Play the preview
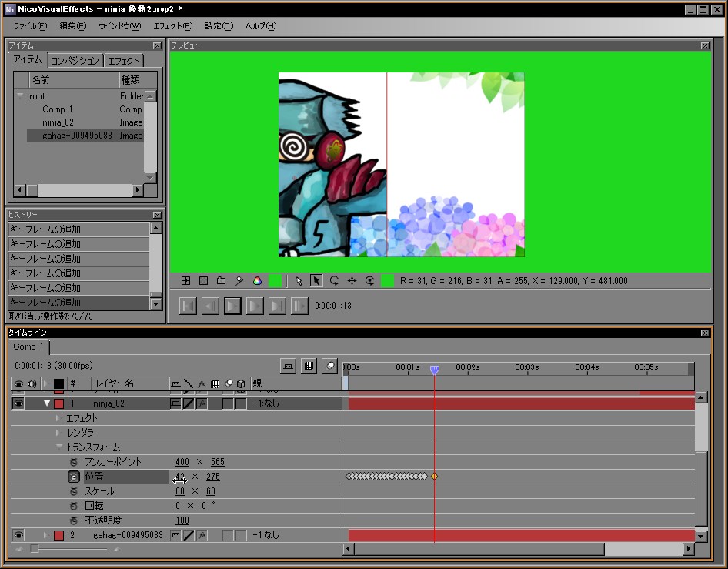The image size is (728, 569). click(x=232, y=306)
